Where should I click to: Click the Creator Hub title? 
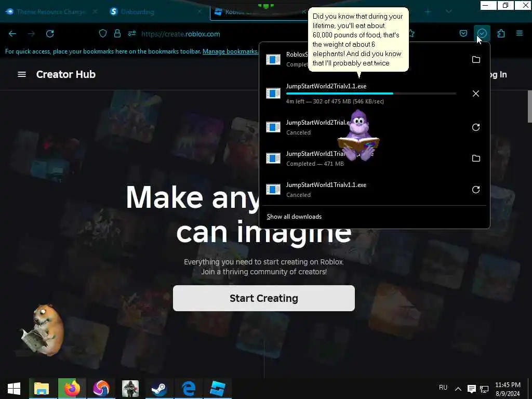[66, 74]
